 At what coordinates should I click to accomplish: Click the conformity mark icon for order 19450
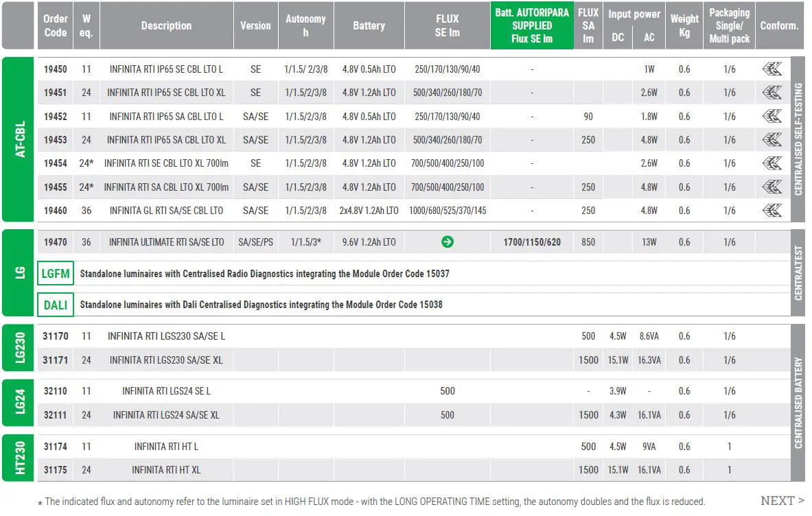click(x=772, y=69)
